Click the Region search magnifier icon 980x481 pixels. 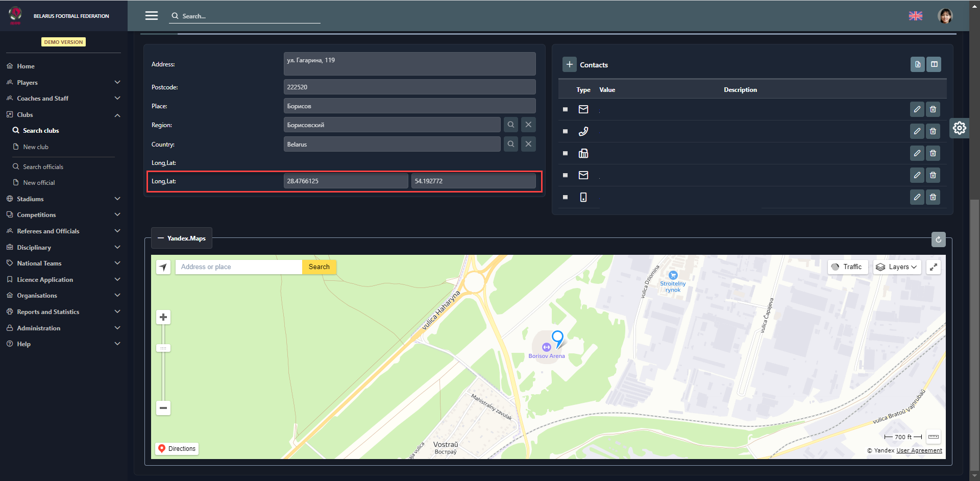[x=510, y=125]
